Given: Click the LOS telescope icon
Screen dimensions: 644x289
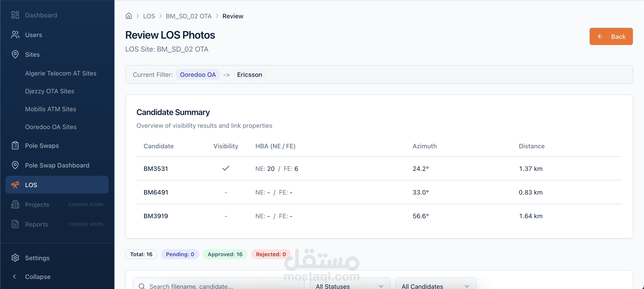Looking at the screenshot, I should tap(15, 185).
